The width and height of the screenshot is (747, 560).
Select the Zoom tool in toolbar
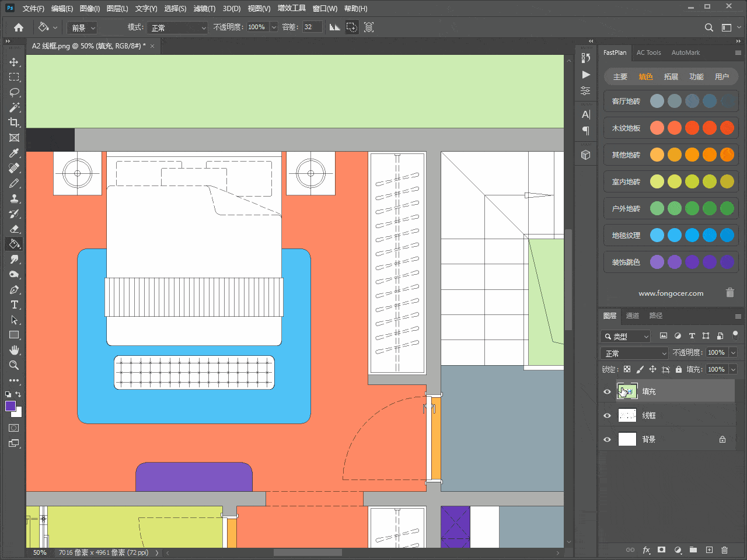(x=14, y=365)
